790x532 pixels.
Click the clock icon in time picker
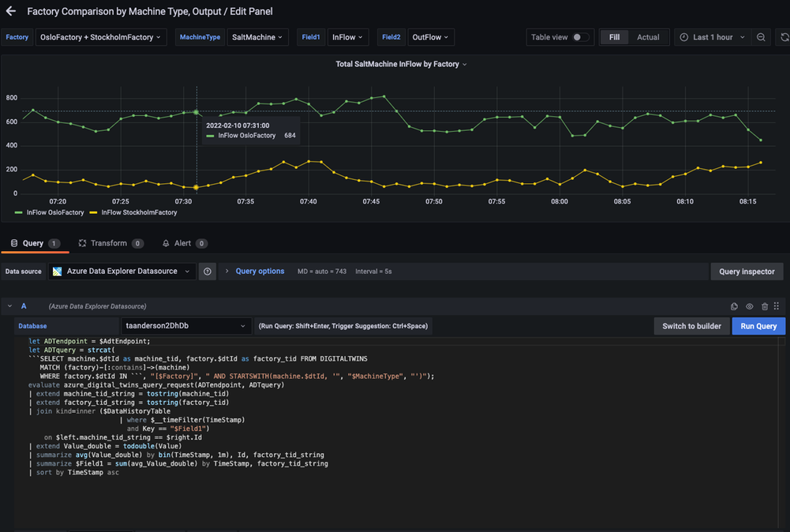(683, 37)
